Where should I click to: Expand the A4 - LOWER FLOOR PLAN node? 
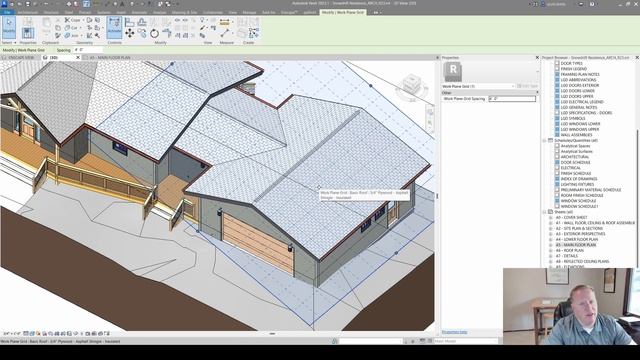551,240
